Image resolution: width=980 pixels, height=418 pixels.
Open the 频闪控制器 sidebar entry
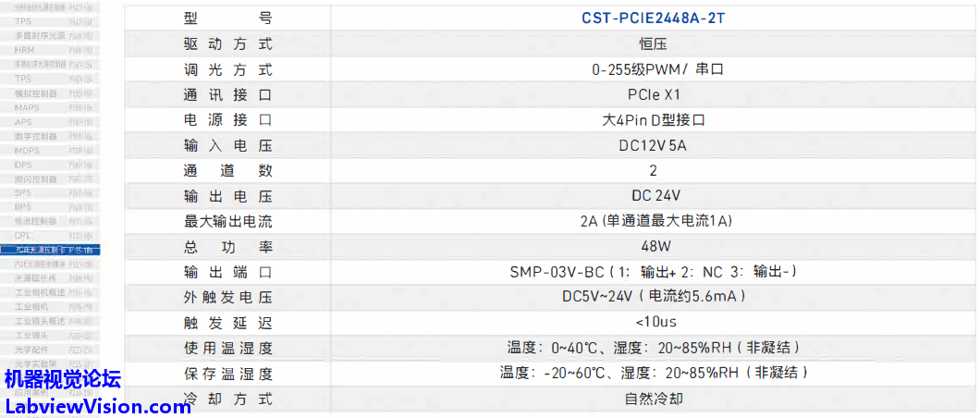point(36,179)
